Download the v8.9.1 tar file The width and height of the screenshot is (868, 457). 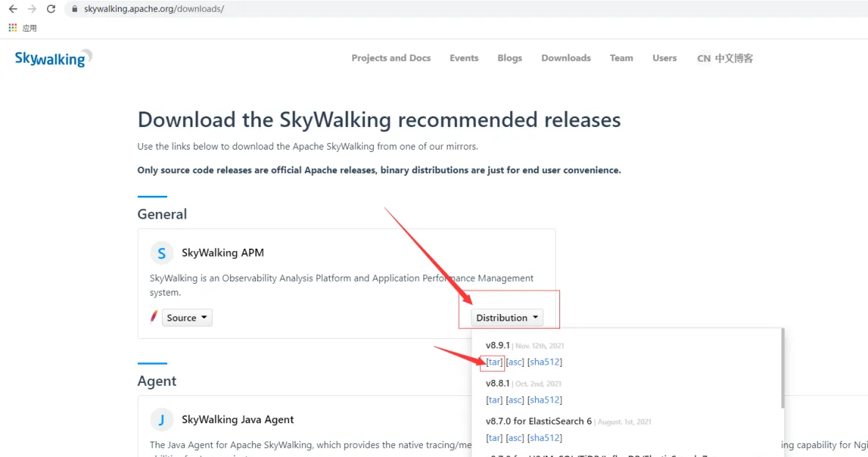coord(494,362)
